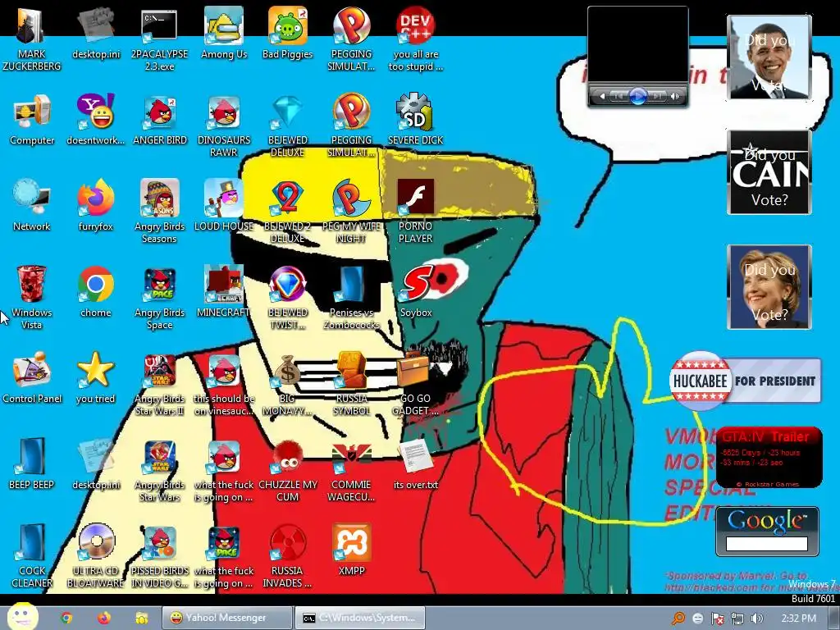Screen dimensions: 840x630
Task: Focus the Google gadget search field
Action: (767, 544)
